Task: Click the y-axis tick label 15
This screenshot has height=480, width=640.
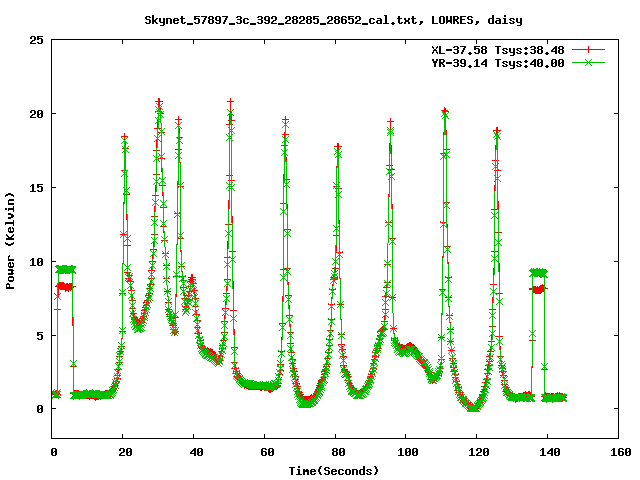Action: (36, 188)
